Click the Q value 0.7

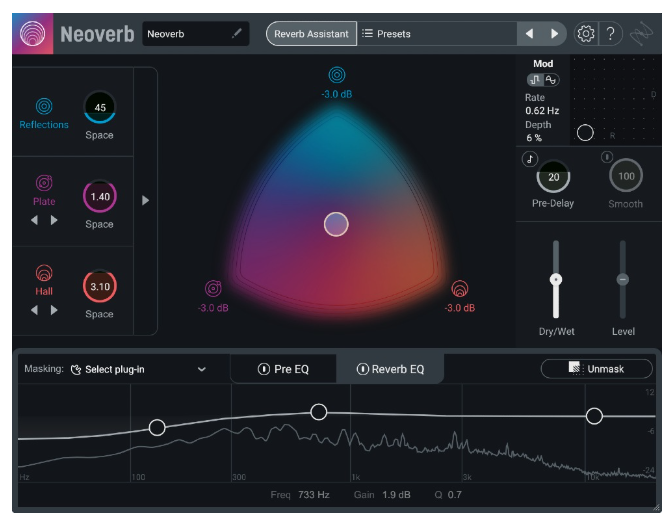point(455,495)
